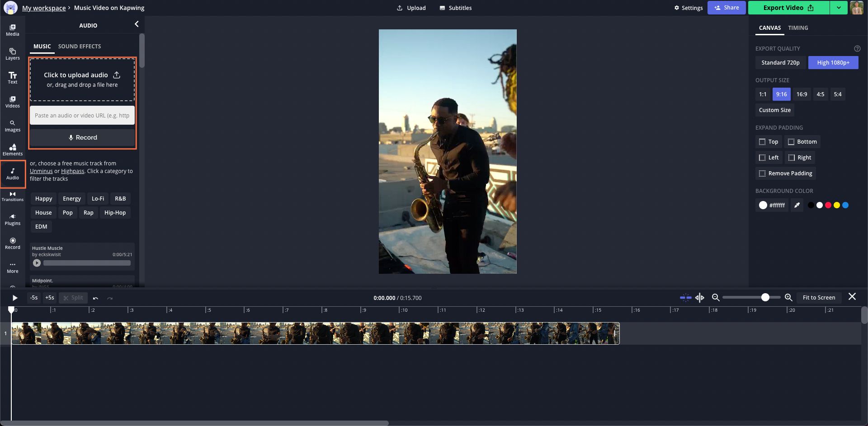
Task: Switch to the Sound Effects tab
Action: pos(80,47)
